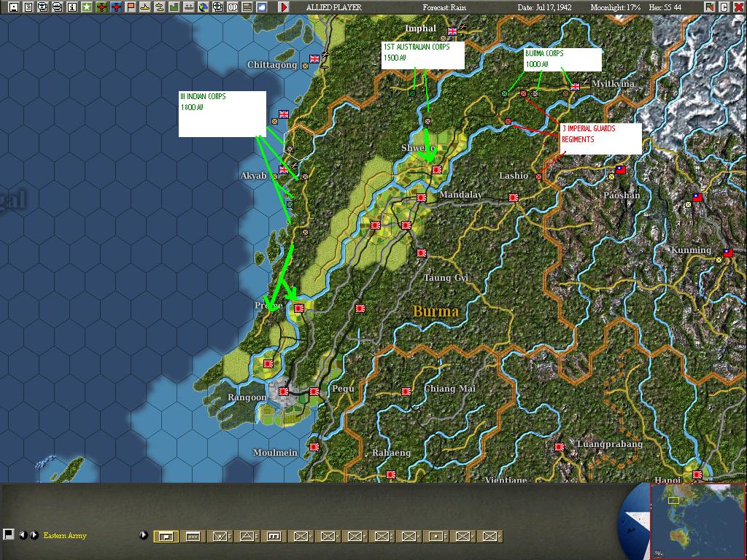Click the Date: Jul 17, 1942 text

click(x=544, y=7)
